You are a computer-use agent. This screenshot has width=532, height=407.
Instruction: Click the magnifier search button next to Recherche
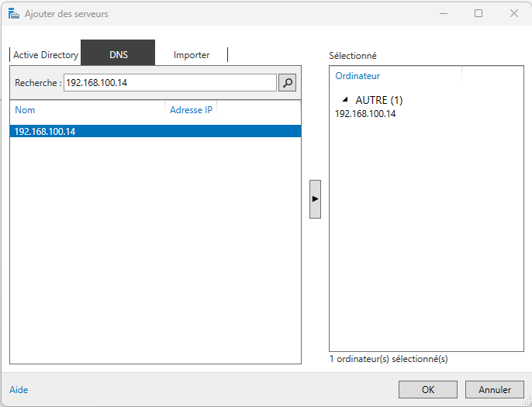pos(287,83)
